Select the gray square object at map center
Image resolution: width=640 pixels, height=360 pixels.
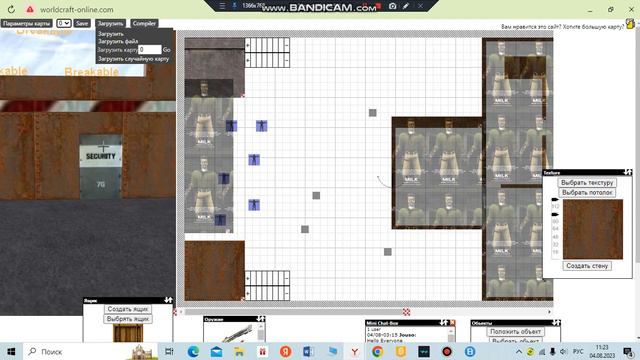[316, 196]
